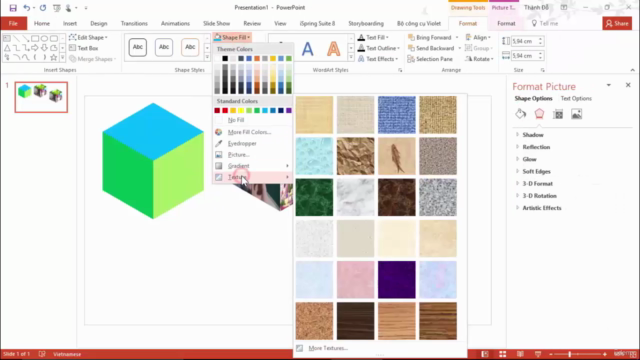Expand the Artistic Effects section
Screen dimensions: 640x360
tap(542, 208)
